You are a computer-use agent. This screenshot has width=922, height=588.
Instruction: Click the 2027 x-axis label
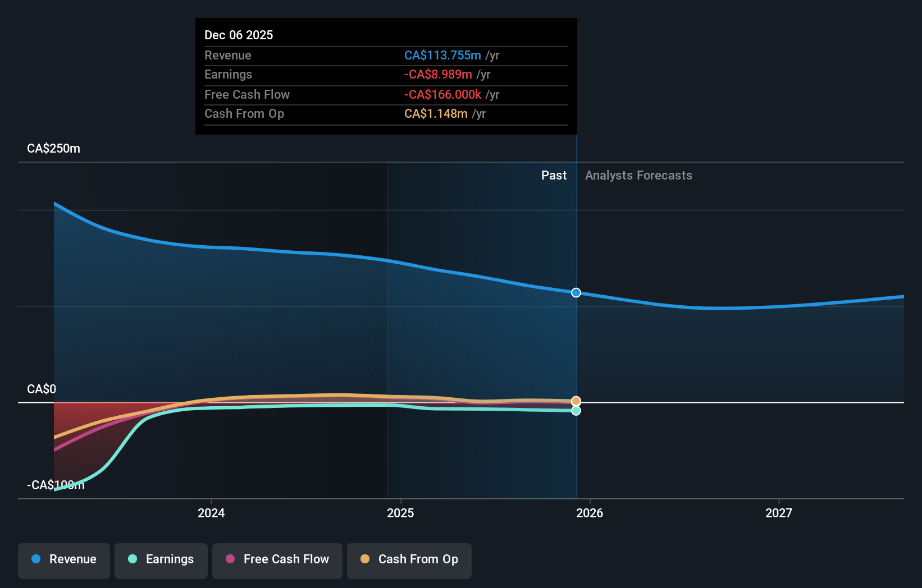779,513
